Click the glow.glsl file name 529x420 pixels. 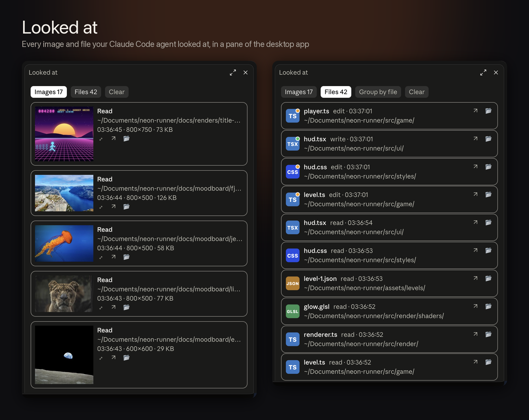pyautogui.click(x=317, y=307)
